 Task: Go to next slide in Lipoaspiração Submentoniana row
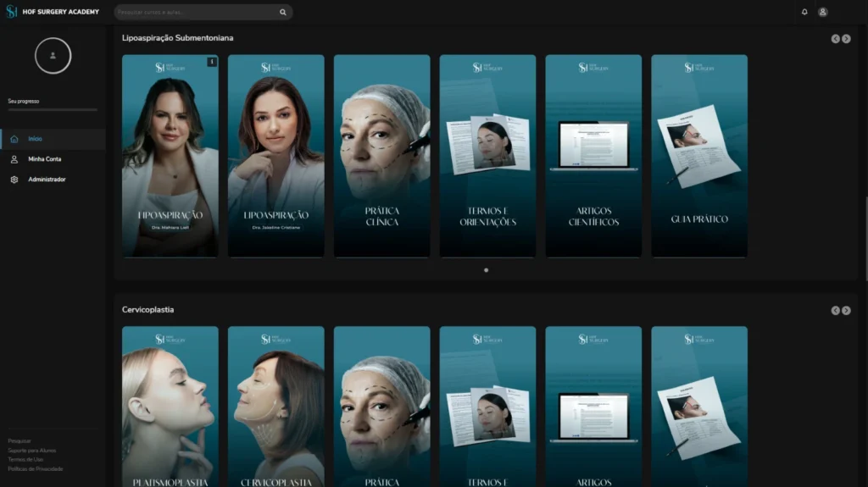[847, 39]
